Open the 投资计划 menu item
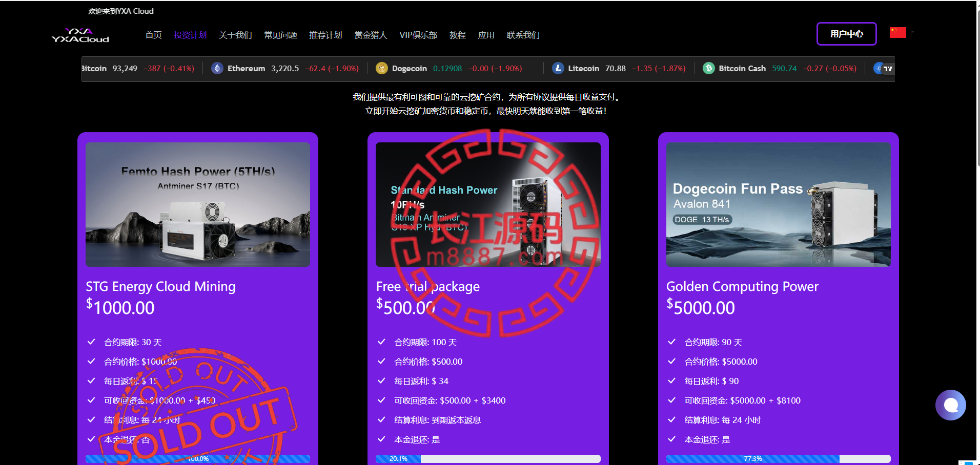 190,35
